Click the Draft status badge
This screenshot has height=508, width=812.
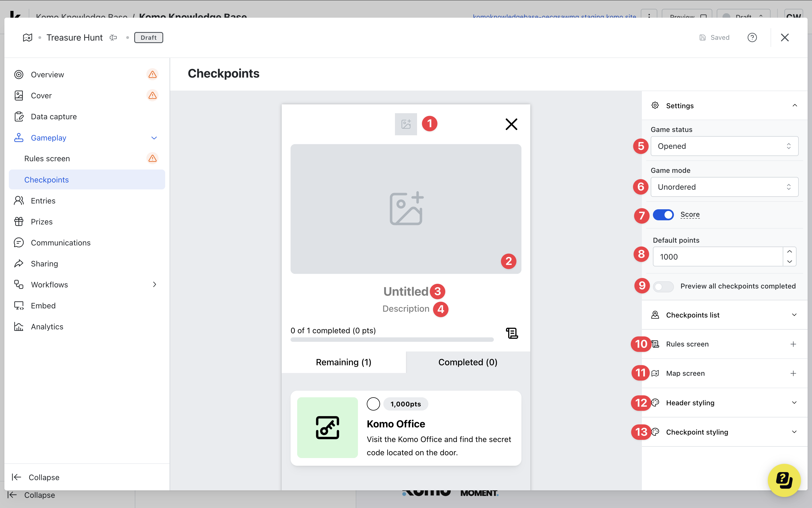point(148,37)
